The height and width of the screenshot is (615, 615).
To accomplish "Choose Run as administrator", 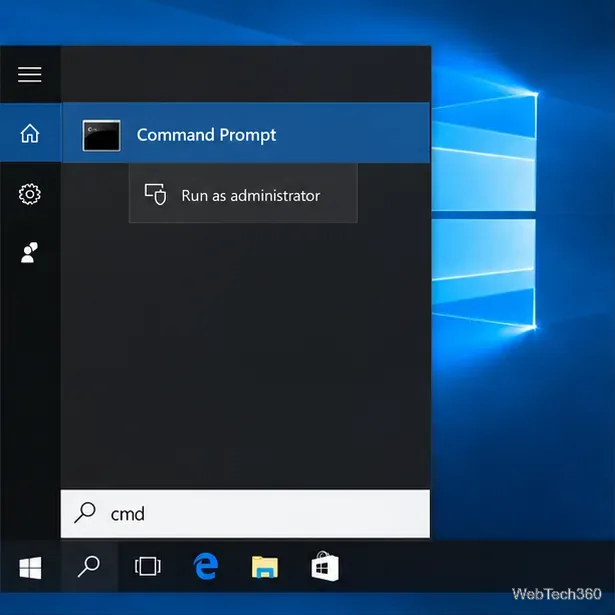I will click(243, 194).
